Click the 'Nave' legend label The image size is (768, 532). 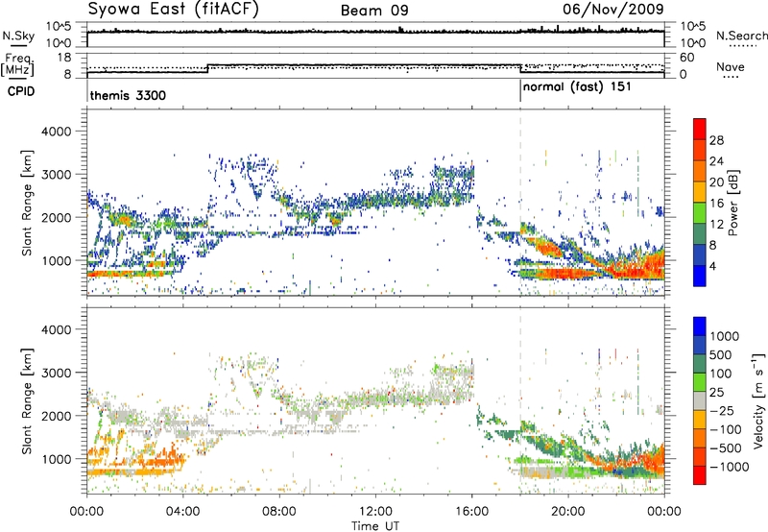point(731,67)
